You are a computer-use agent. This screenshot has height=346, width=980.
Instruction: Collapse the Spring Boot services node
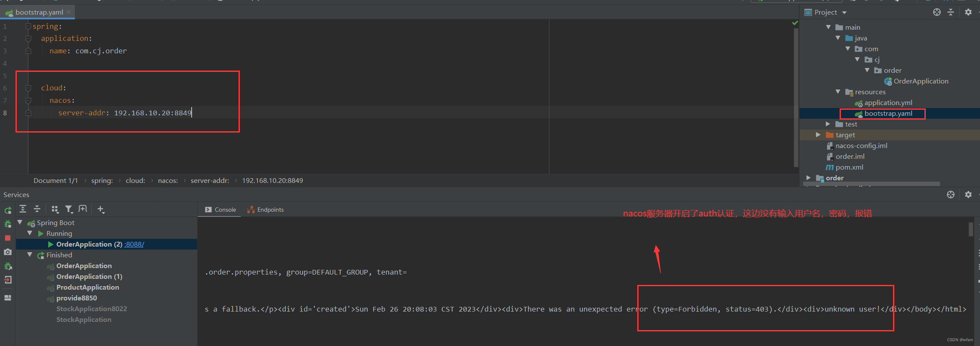pyautogui.click(x=20, y=222)
